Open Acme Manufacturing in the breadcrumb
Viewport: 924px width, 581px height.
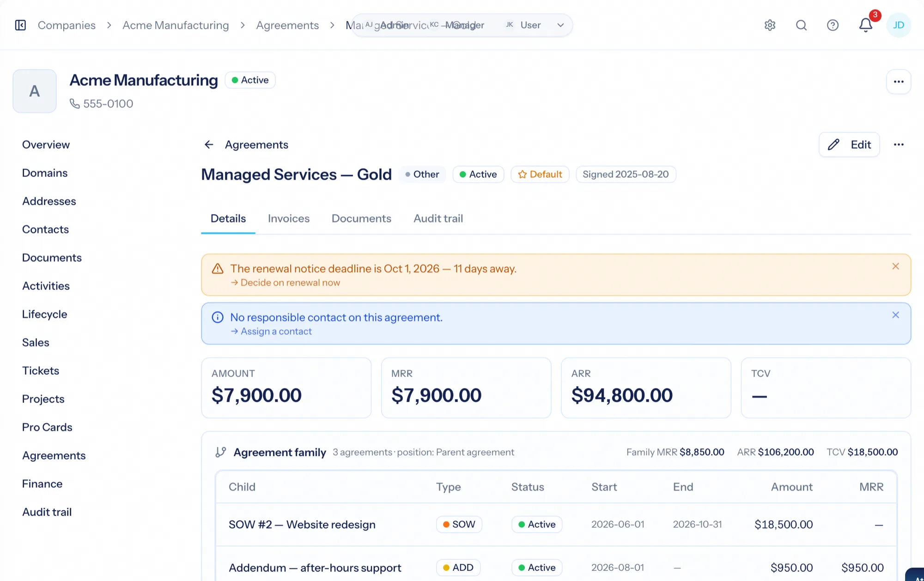(x=176, y=25)
